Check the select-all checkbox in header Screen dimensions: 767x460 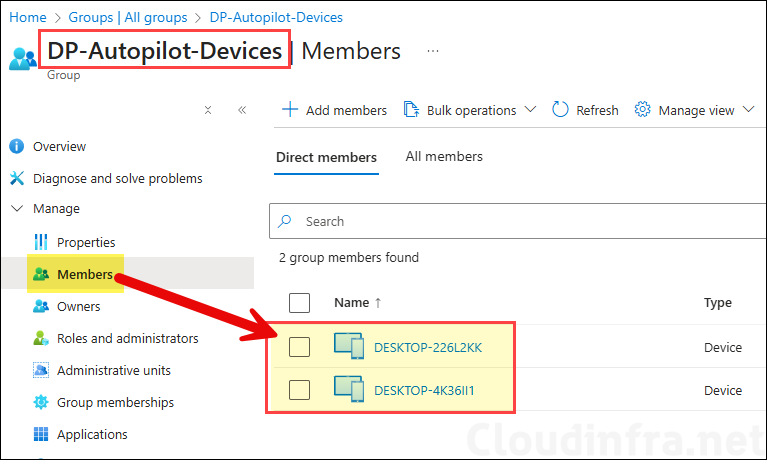299,302
